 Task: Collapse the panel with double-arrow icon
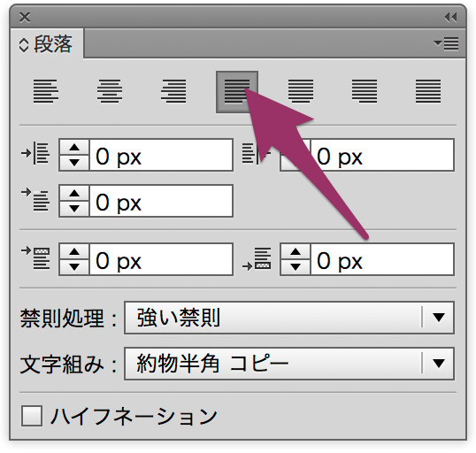pos(450,18)
